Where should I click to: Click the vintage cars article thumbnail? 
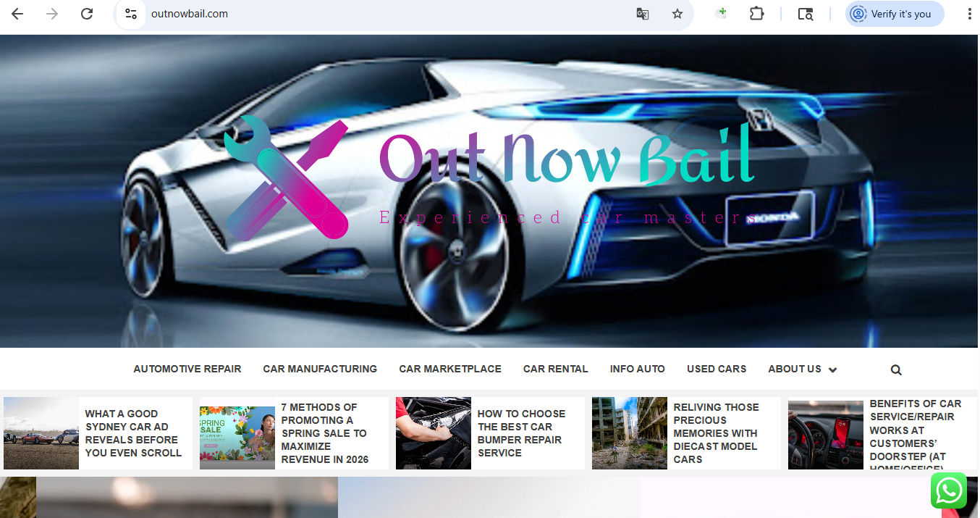click(x=41, y=433)
